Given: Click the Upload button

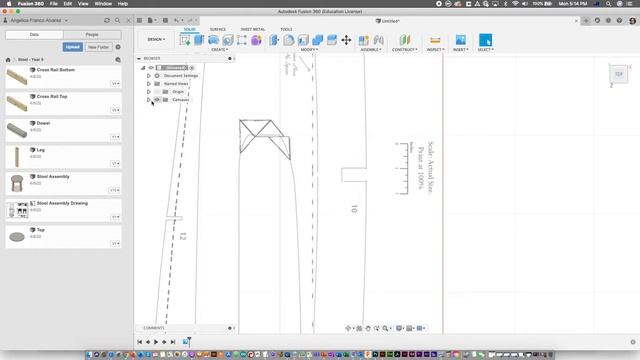Looking at the screenshot, I should tap(73, 47).
